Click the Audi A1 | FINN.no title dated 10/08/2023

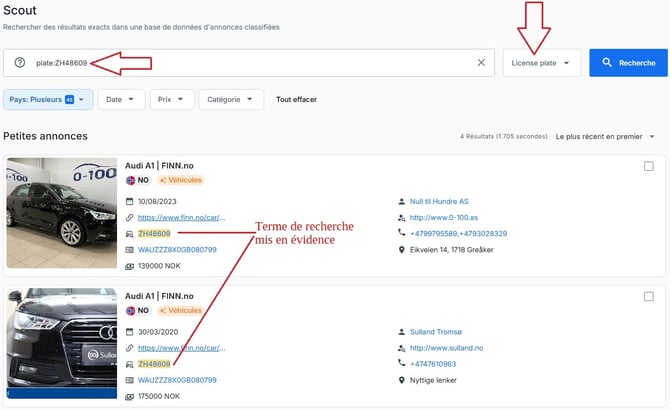coord(159,166)
